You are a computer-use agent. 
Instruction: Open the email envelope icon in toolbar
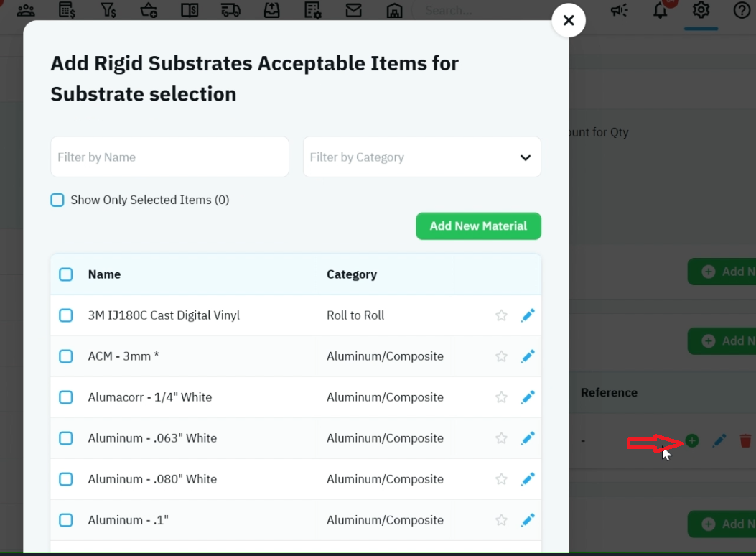pos(353,10)
